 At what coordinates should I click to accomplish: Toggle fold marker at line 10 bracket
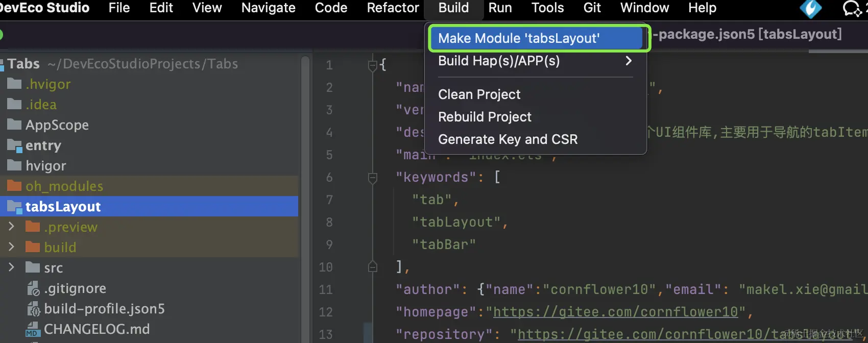click(373, 267)
